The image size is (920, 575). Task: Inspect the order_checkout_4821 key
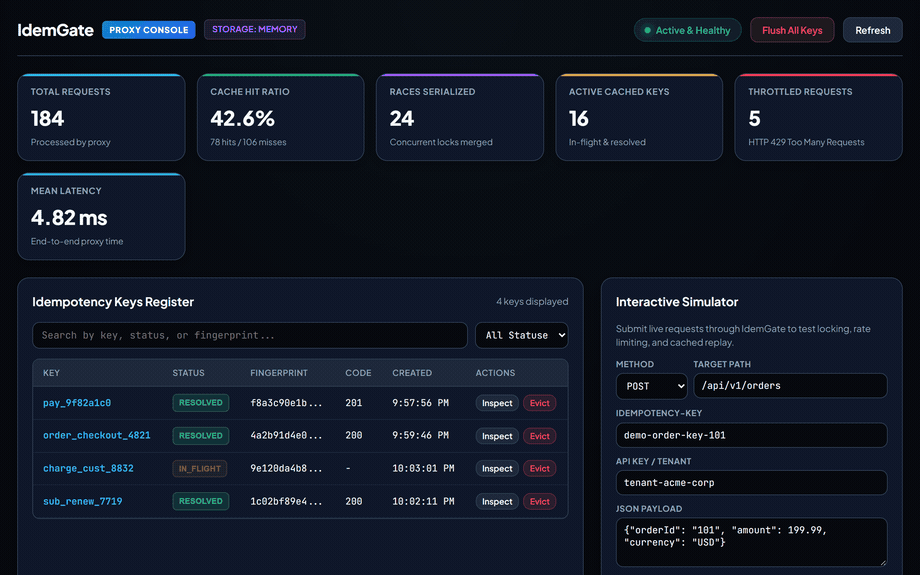click(x=497, y=436)
